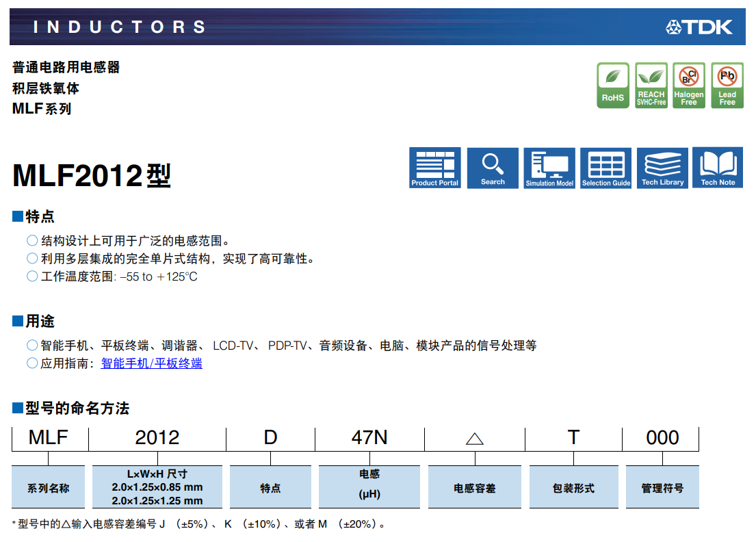The height and width of the screenshot is (542, 756).
Task: Click the INDUCTORS header title
Action: (120, 27)
